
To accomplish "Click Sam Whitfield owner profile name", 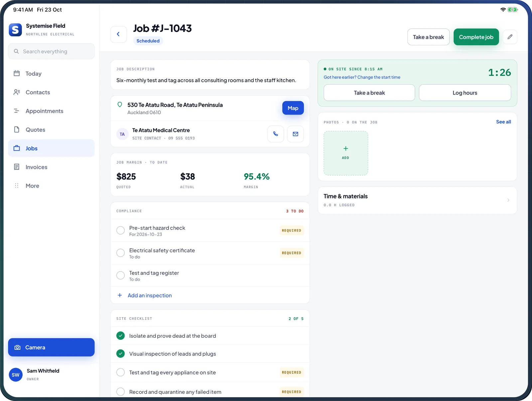I will (43, 371).
